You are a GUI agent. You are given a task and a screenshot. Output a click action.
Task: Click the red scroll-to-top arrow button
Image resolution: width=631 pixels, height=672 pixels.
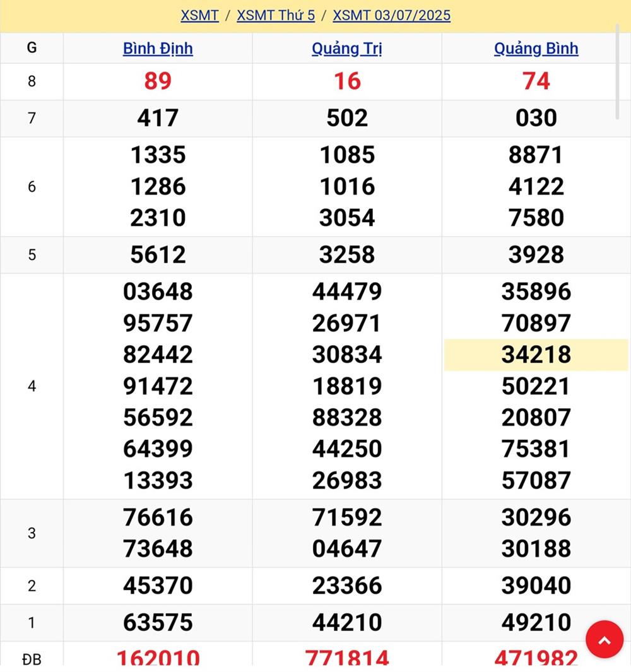click(604, 639)
